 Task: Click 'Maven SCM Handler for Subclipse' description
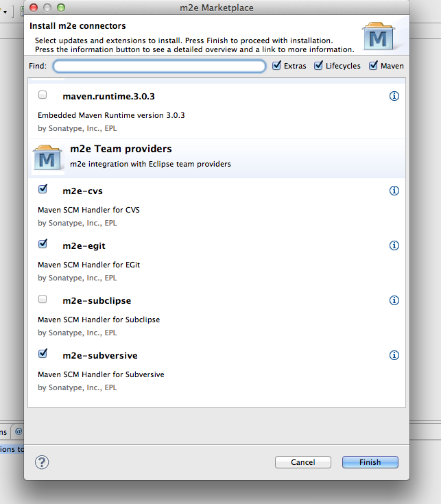(99, 320)
